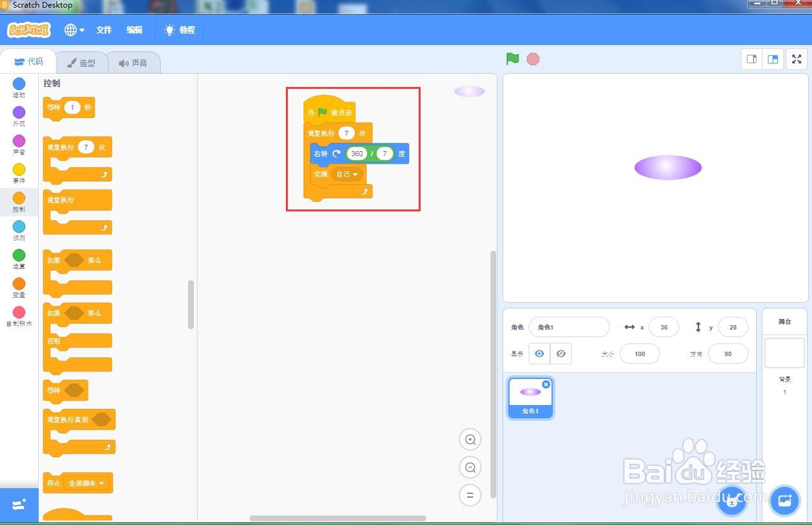Click the 方向 direction field

point(728,354)
